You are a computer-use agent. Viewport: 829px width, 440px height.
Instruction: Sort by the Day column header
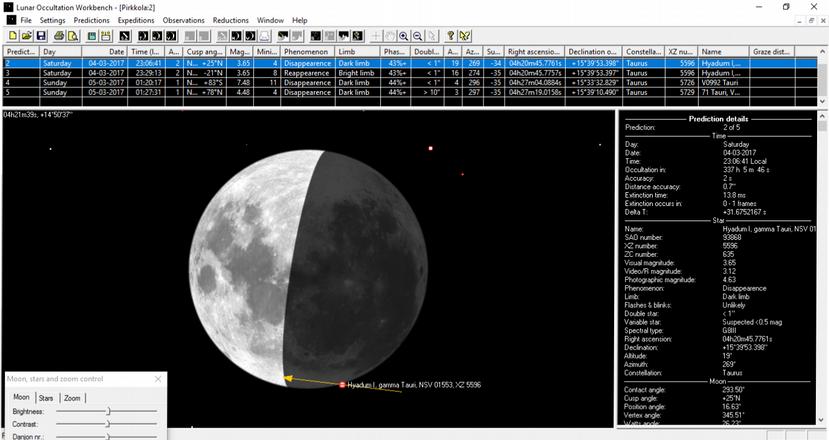coord(61,51)
